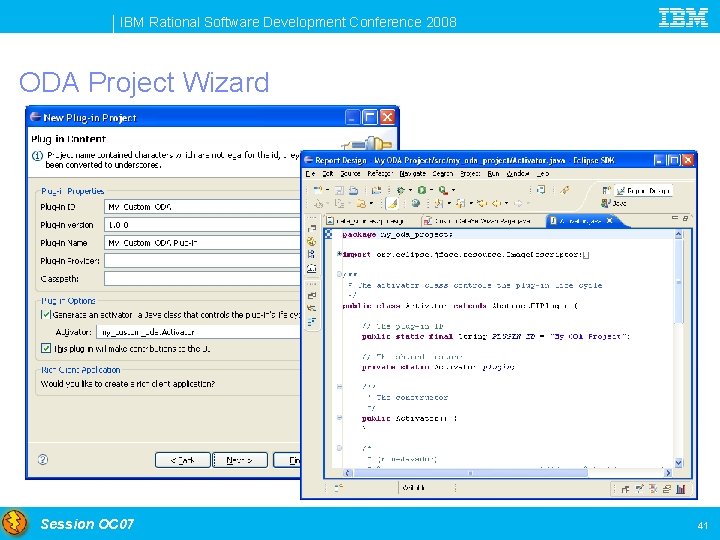This screenshot has height=540, width=720.
Task: Click the Plug-in ID input field
Action: click(202, 207)
